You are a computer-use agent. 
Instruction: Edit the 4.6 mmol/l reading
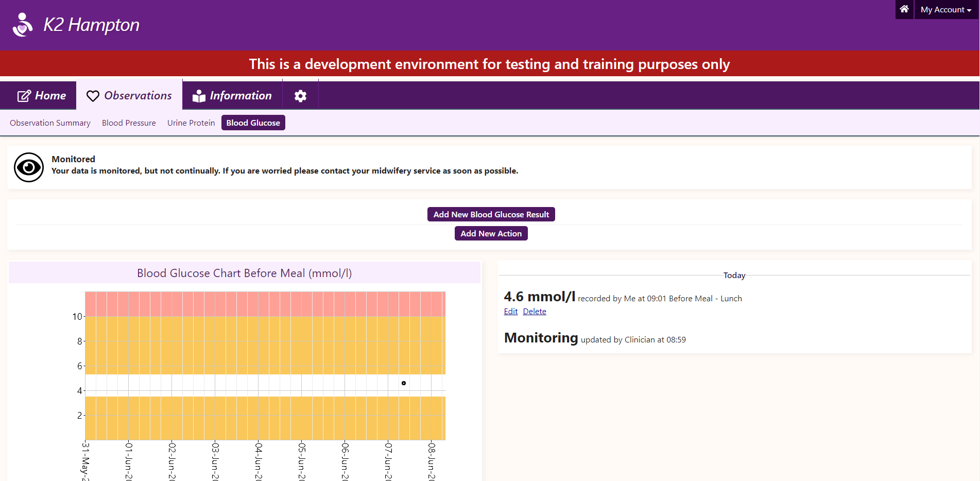pyautogui.click(x=511, y=311)
